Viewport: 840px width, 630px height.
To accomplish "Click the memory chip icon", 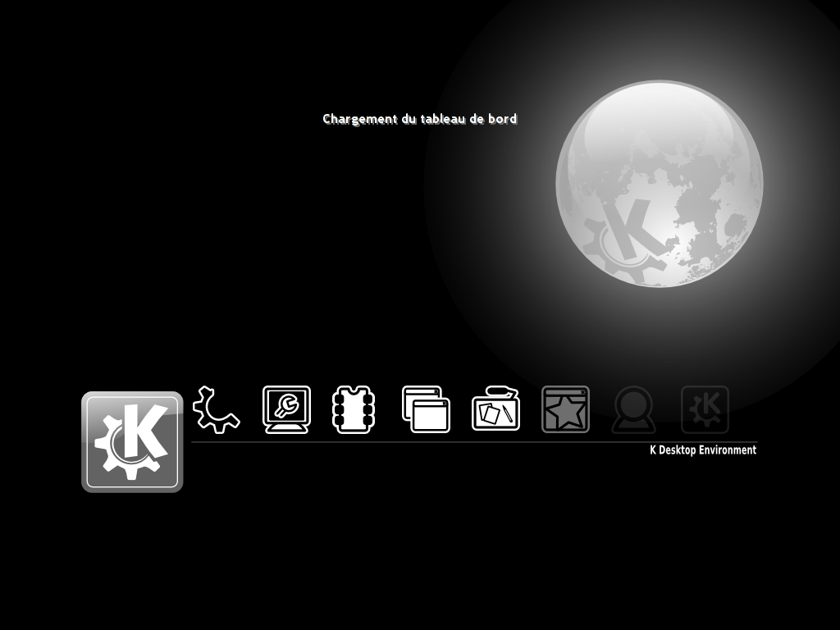I will tap(354, 409).
